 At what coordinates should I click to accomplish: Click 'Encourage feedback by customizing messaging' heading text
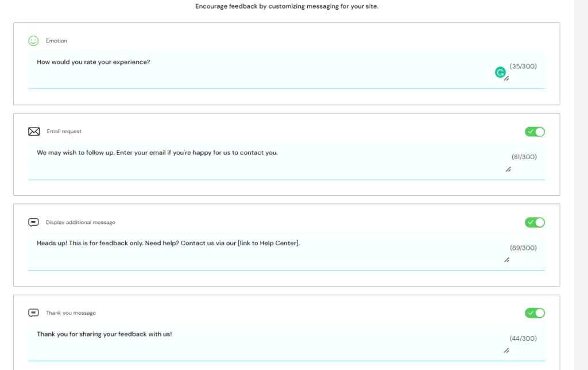tap(287, 6)
